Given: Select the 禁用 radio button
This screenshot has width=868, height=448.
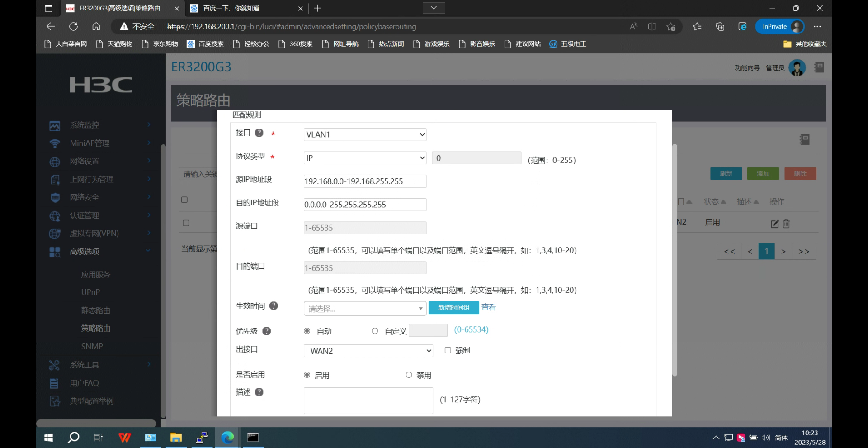Looking at the screenshot, I should click(409, 375).
